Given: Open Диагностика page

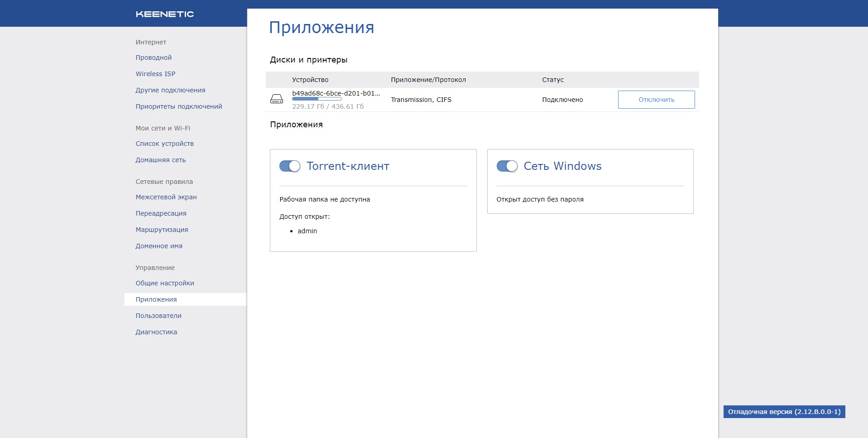Looking at the screenshot, I should [x=156, y=332].
